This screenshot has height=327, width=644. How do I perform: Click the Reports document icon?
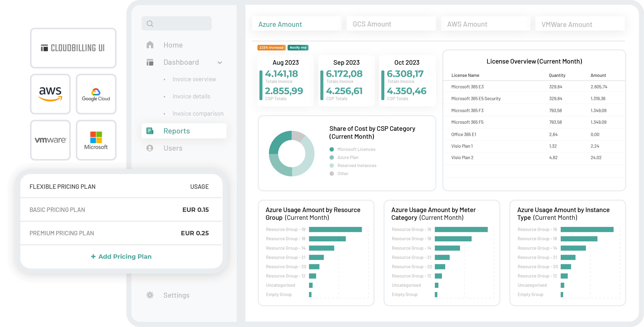pyautogui.click(x=149, y=130)
